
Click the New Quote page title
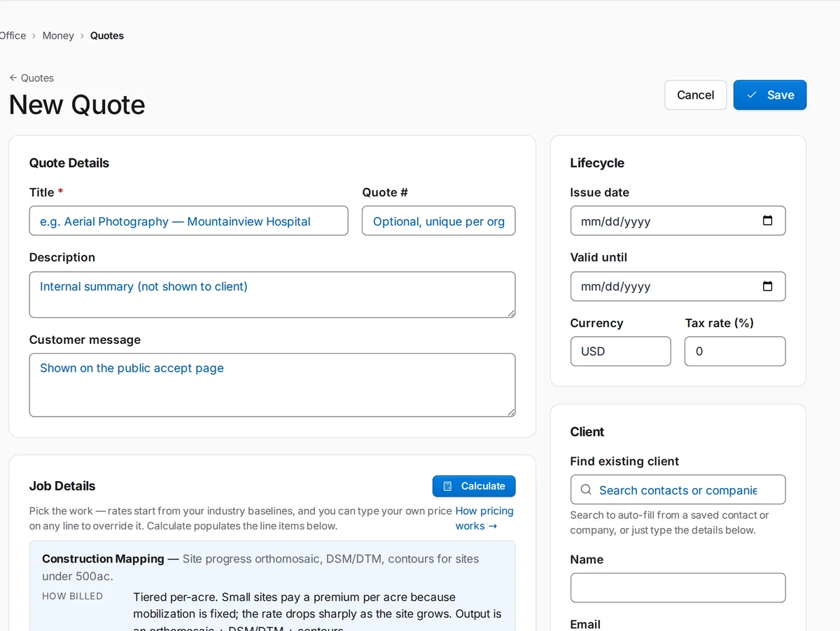(77, 105)
